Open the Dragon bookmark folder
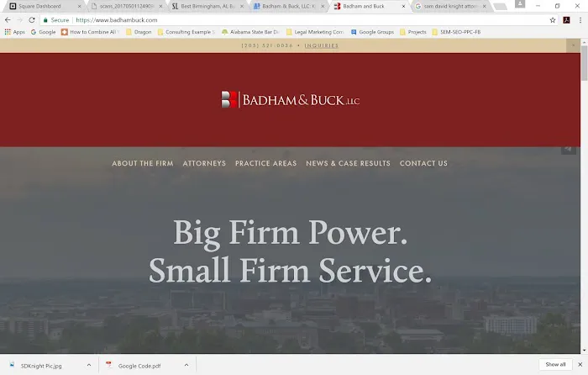This screenshot has height=375, width=588. [x=139, y=32]
